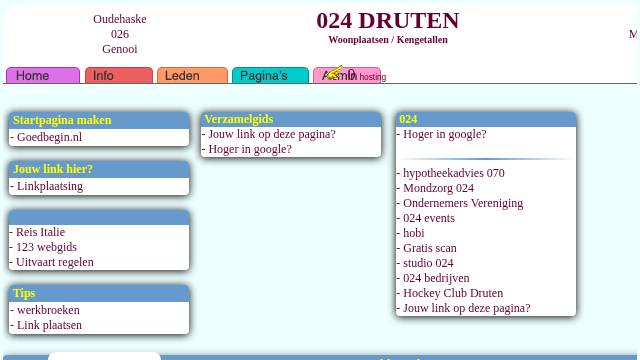Open the studio 024 link
The height and width of the screenshot is (360, 640).
tap(428, 263)
